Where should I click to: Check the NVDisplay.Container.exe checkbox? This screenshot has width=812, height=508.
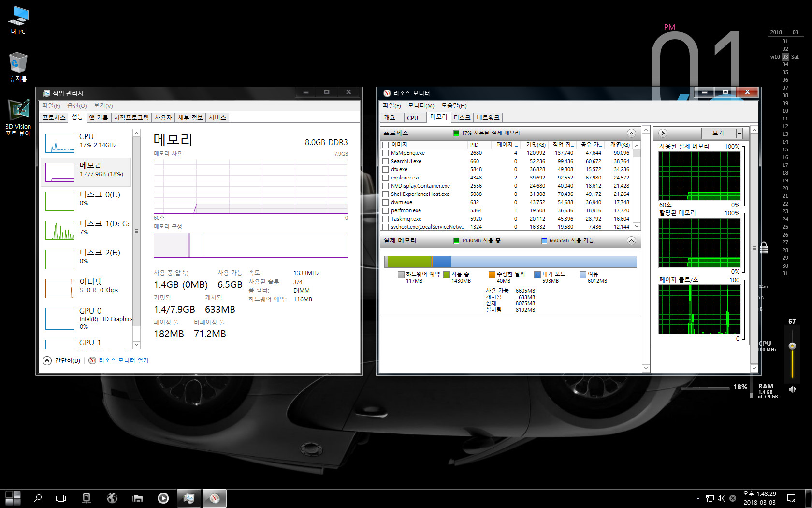click(x=385, y=186)
